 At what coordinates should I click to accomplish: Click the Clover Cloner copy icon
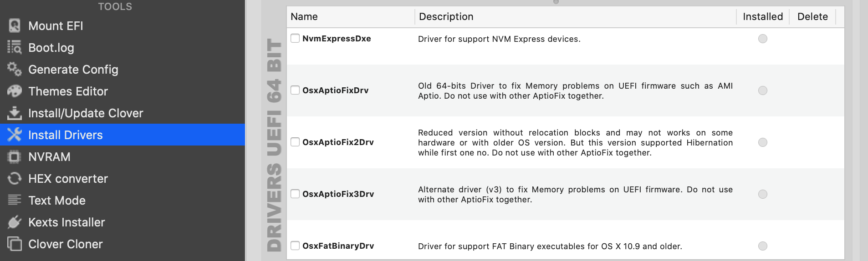pyautogui.click(x=15, y=244)
